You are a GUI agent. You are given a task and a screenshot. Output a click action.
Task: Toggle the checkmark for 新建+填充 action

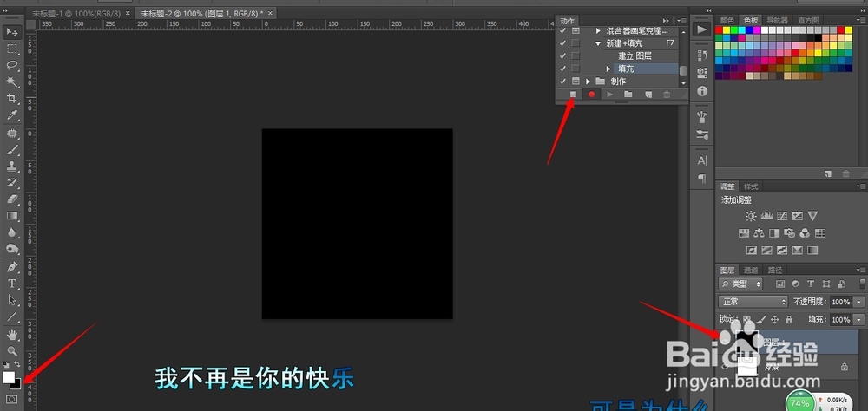(563, 42)
